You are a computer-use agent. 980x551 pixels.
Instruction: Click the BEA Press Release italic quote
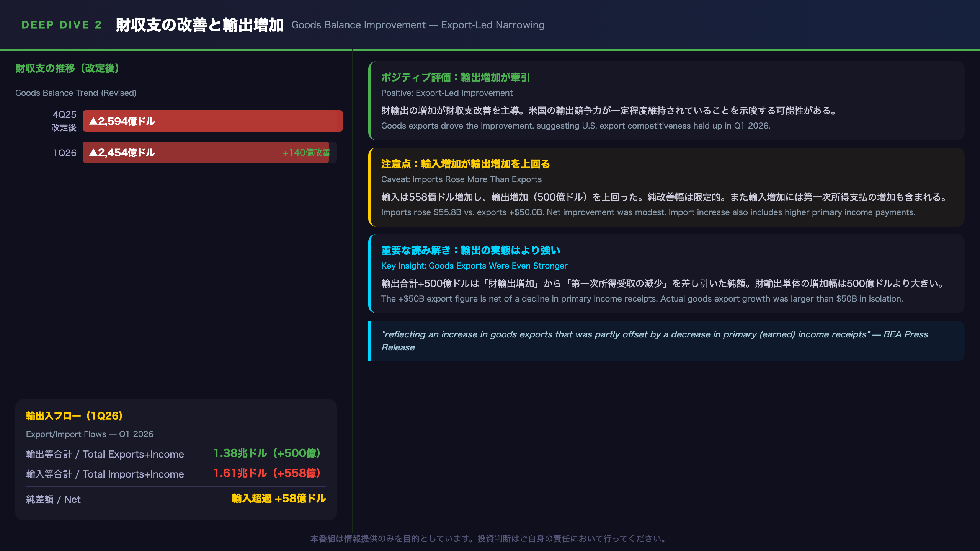[655, 341]
